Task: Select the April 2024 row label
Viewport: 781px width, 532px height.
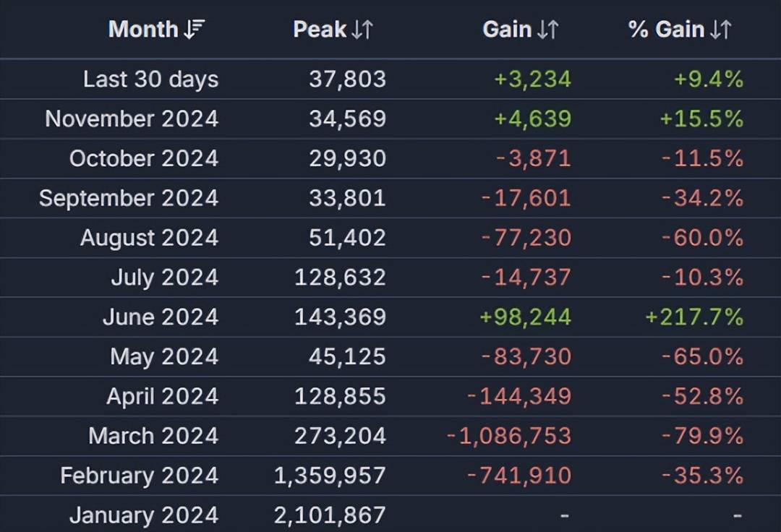Action: tap(163, 397)
